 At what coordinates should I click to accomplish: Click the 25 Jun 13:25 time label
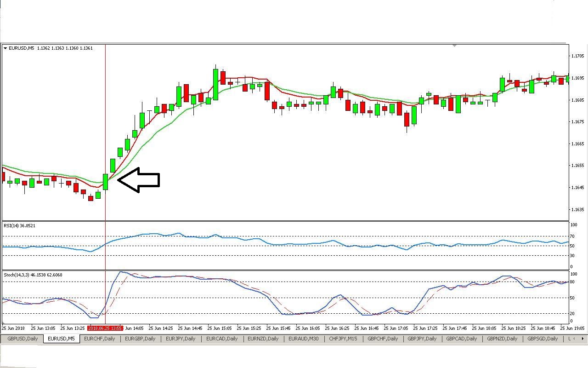point(73,328)
